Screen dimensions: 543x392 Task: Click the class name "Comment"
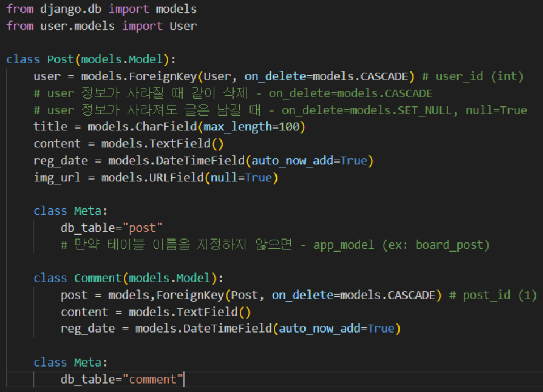coord(97,278)
